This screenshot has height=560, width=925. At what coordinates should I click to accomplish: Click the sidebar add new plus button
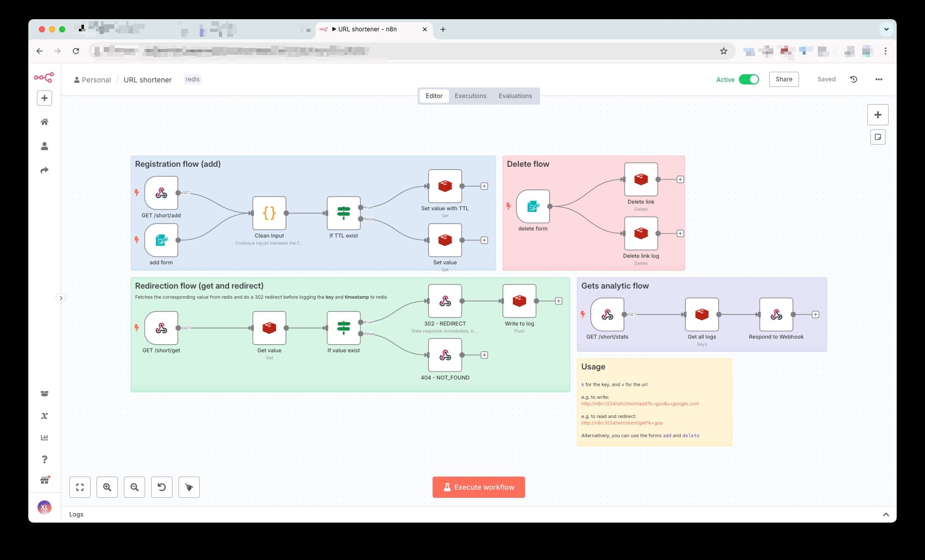(45, 98)
